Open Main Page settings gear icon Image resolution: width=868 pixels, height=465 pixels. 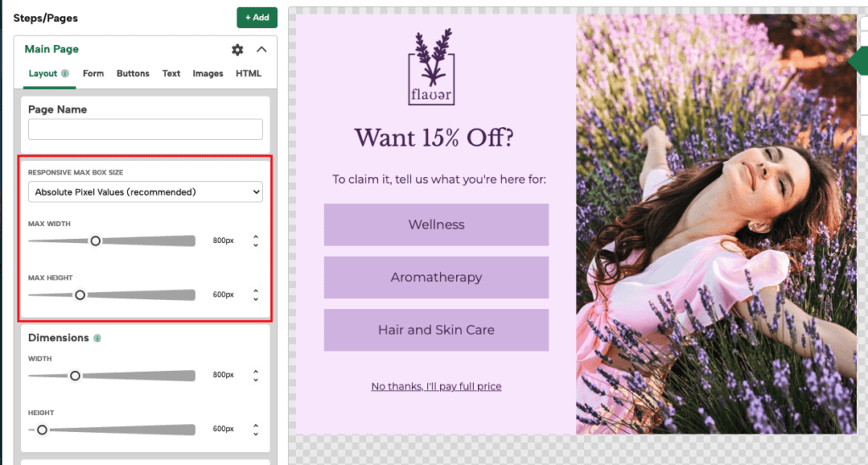tap(237, 50)
